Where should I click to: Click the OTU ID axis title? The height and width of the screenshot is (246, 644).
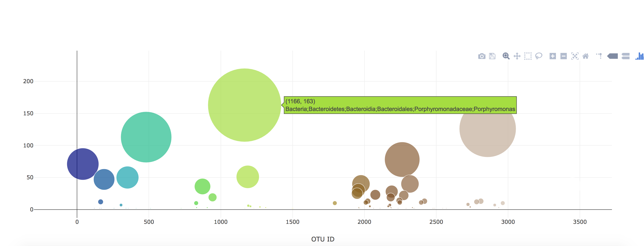322,239
